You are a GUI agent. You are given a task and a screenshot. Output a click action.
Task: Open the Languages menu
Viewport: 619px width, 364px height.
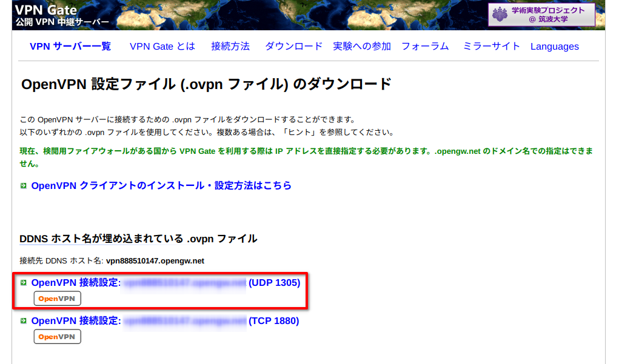click(555, 47)
